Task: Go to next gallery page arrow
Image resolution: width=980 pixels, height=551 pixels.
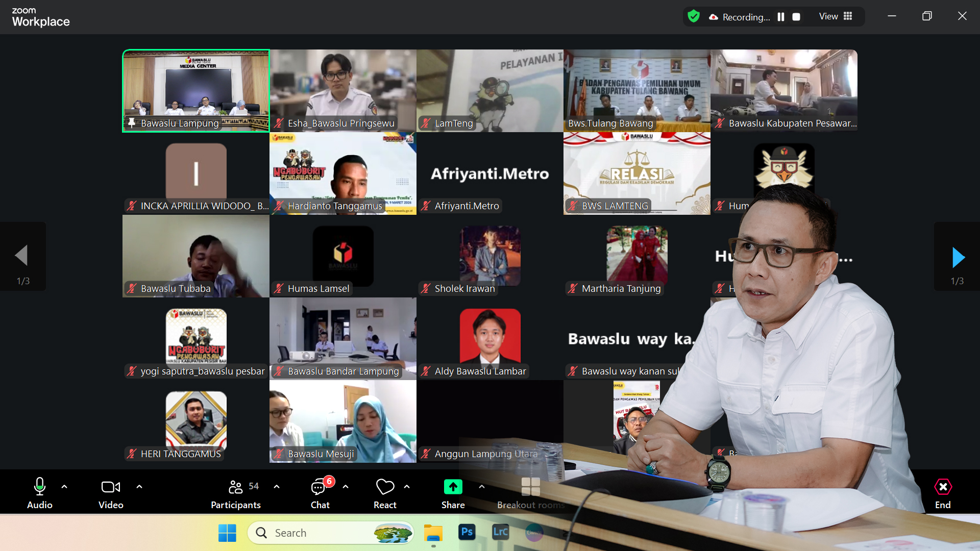Action: 958,257
